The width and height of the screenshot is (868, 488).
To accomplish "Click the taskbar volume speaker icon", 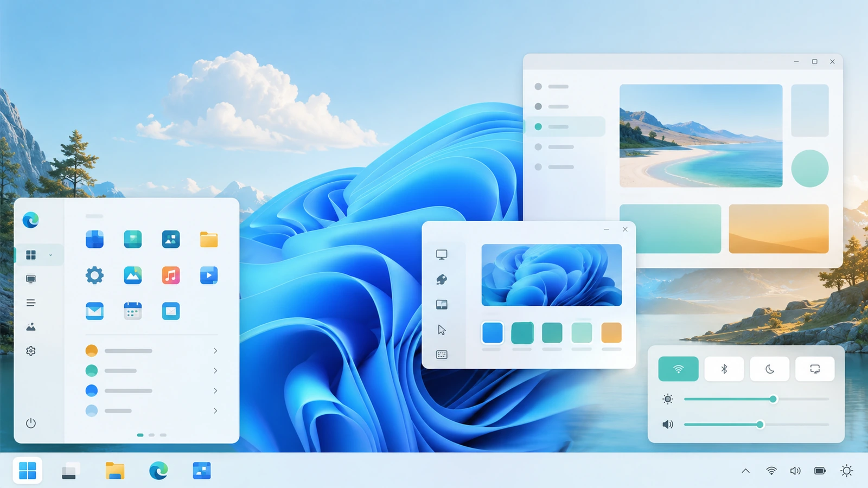I will (795, 471).
